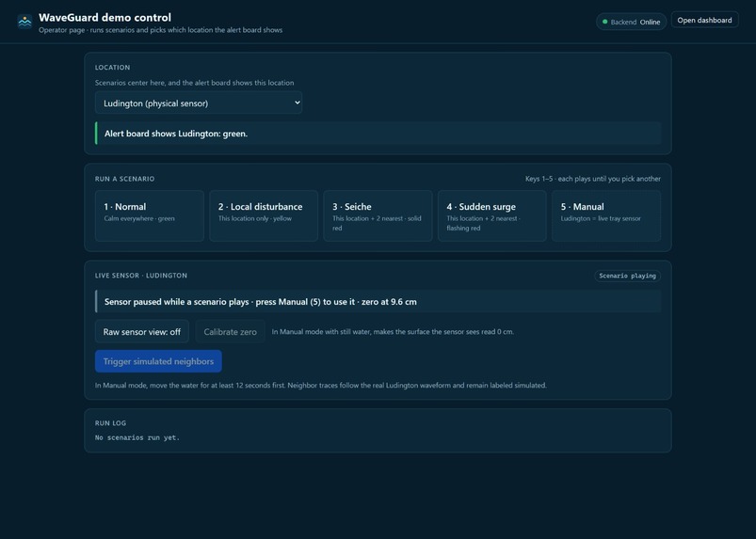
Task: Click the 'Keys 1–5' hint text
Action: pyautogui.click(x=592, y=179)
